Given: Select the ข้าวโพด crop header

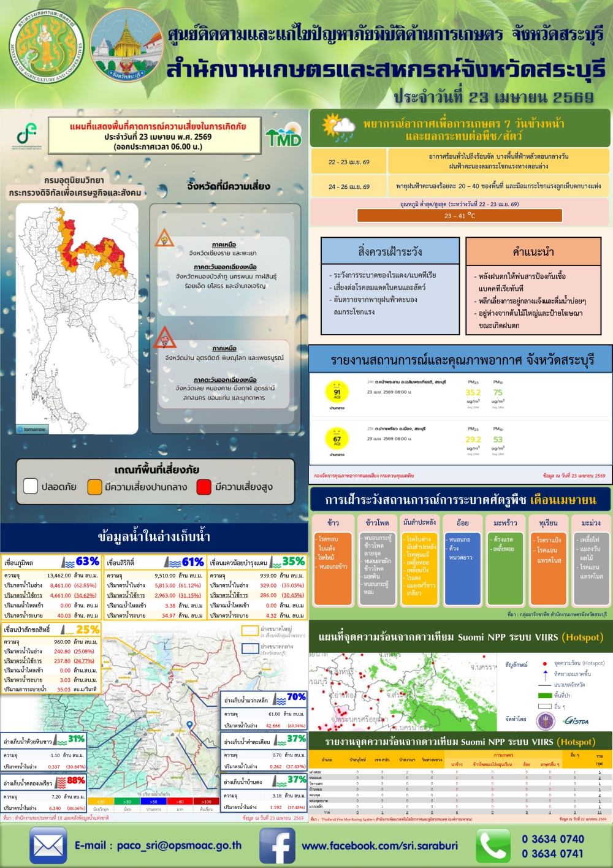Looking at the screenshot, I should pos(377,522).
